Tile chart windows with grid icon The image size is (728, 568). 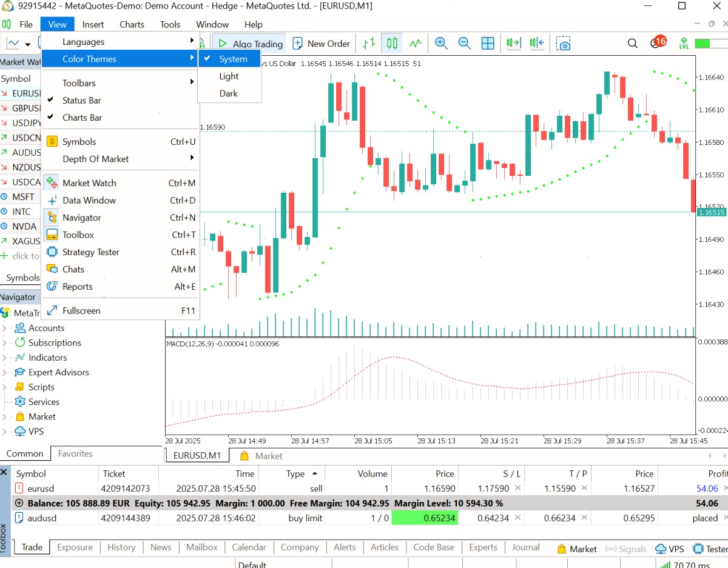pos(487,44)
